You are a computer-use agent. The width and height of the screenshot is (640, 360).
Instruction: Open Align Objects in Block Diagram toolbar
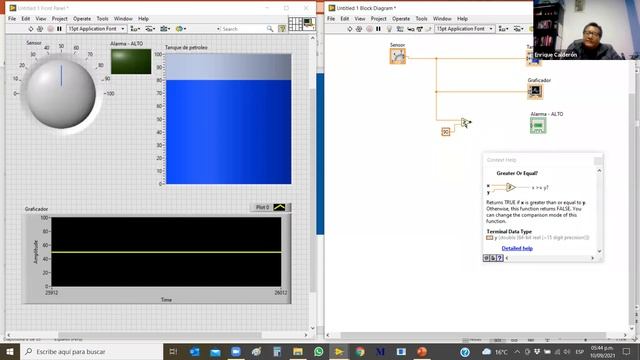point(503,29)
